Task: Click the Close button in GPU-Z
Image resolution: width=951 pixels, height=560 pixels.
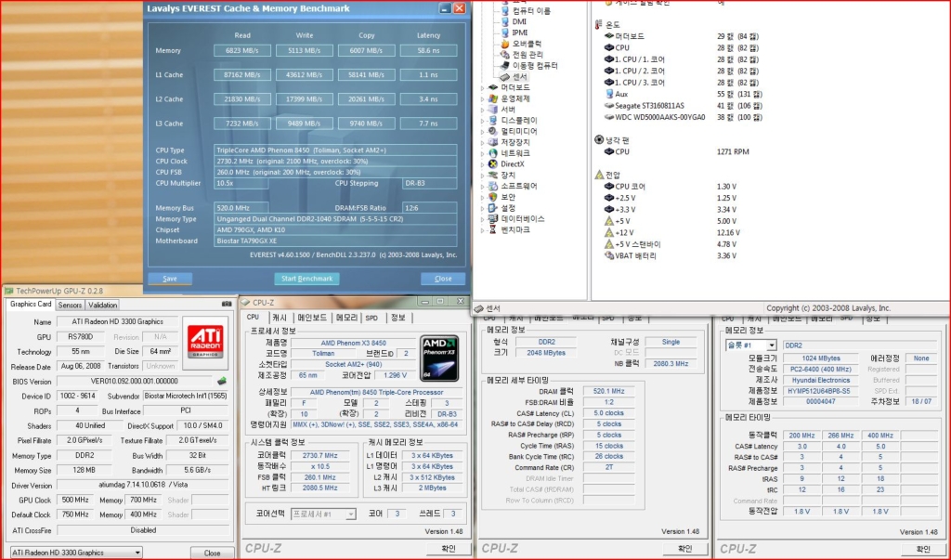Action: (x=213, y=553)
